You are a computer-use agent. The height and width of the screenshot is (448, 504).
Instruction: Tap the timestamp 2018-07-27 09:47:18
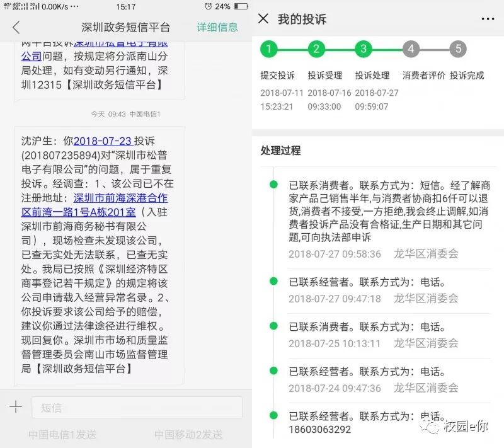(x=335, y=299)
